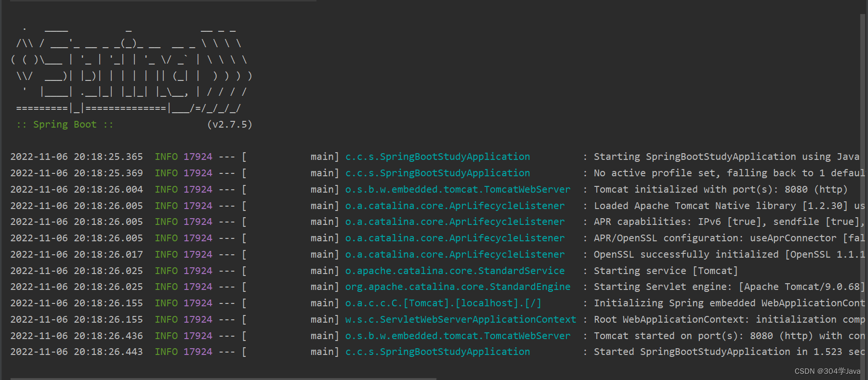The height and width of the screenshot is (380, 868).
Task: Click TomcatWebServer logger in the 20:18:26.436 row
Action: 458,336
